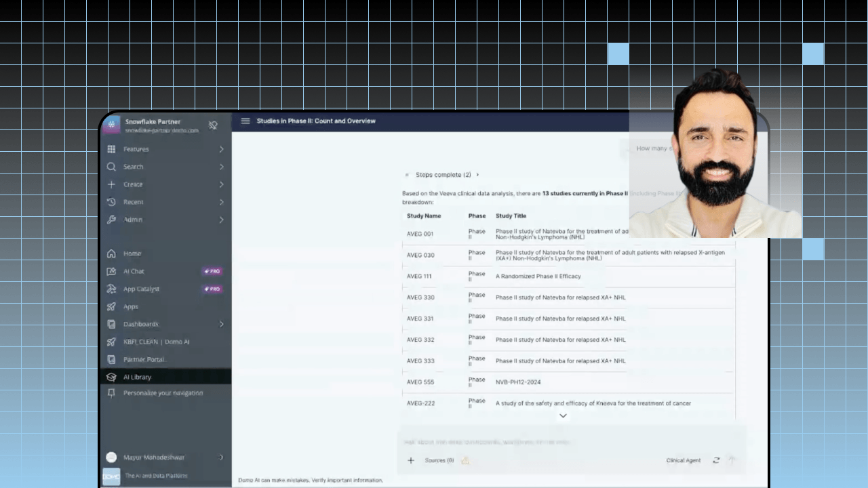Click the PRO badge next to AI Chat
This screenshot has height=488, width=868.
click(x=212, y=271)
